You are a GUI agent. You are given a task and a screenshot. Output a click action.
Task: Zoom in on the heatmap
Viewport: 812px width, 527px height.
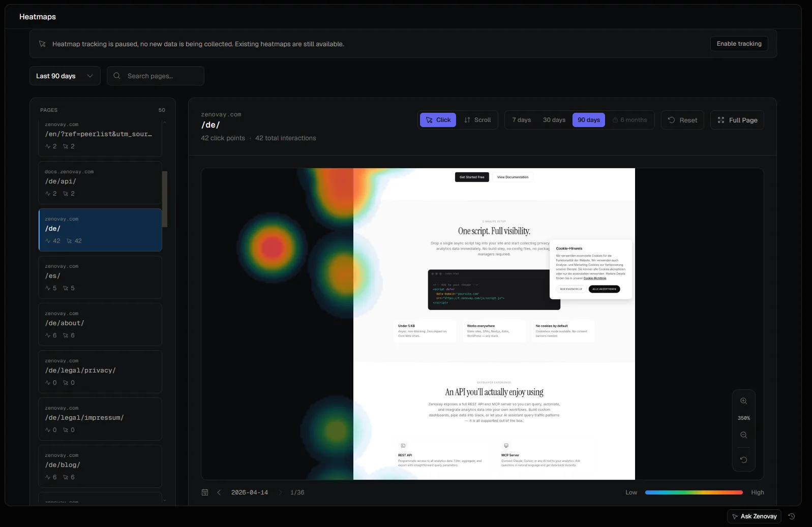pos(743,401)
